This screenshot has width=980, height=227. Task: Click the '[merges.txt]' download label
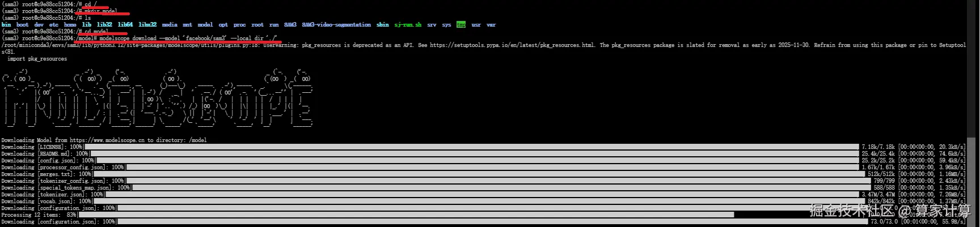coord(55,174)
